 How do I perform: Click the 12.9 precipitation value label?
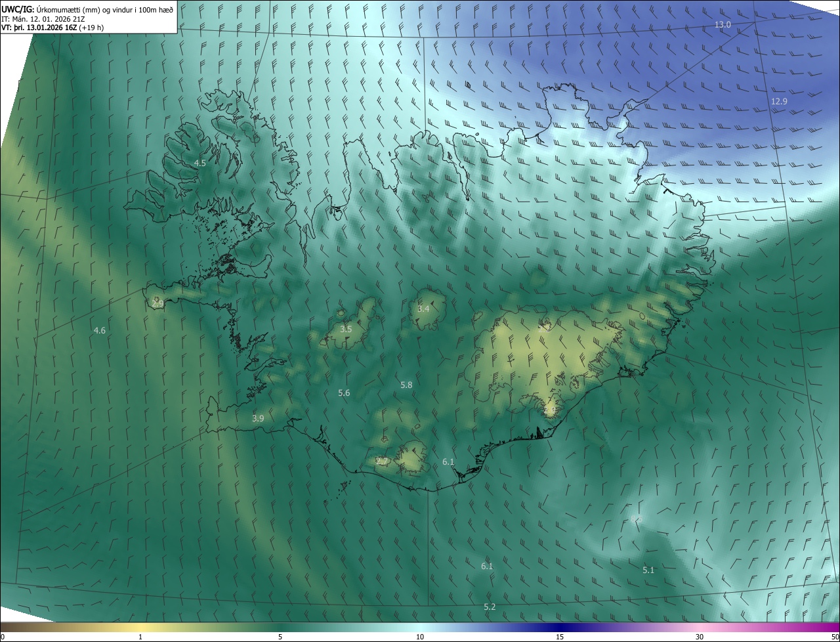pyautogui.click(x=779, y=101)
